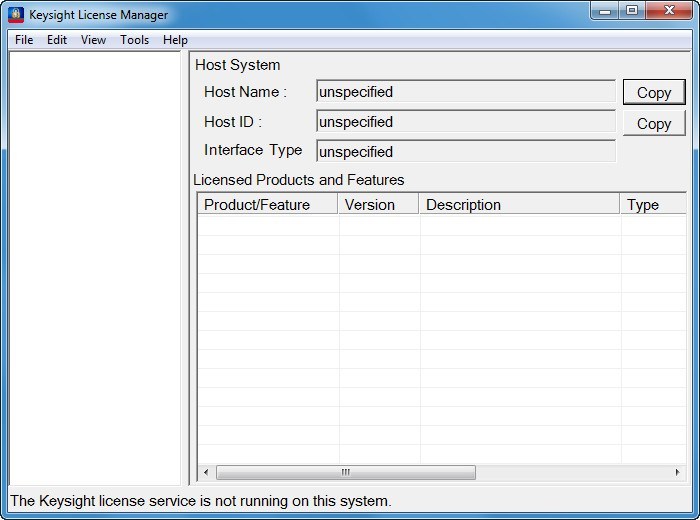The height and width of the screenshot is (520, 700).
Task: Click the 'Licensed Products and Features' label
Action: click(299, 179)
